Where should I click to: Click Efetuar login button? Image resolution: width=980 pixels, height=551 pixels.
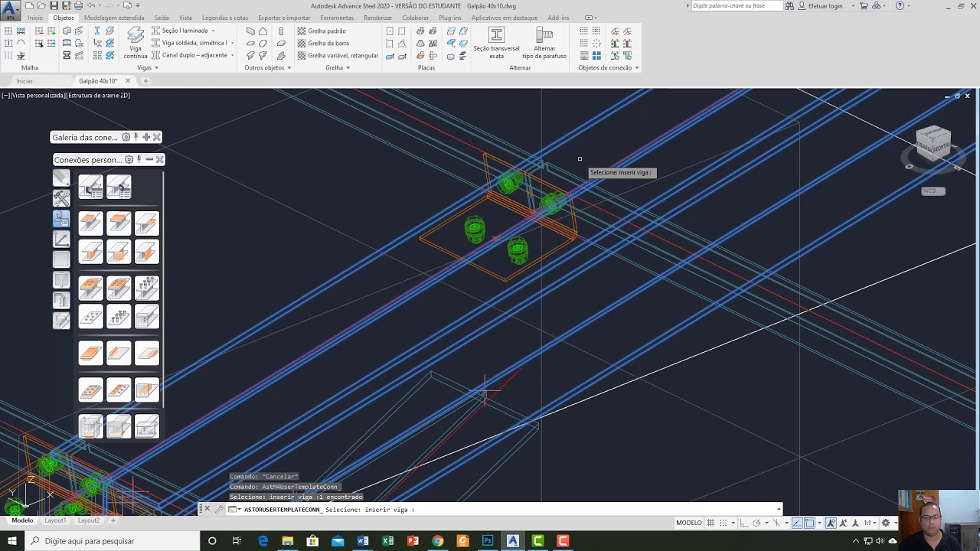820,5
